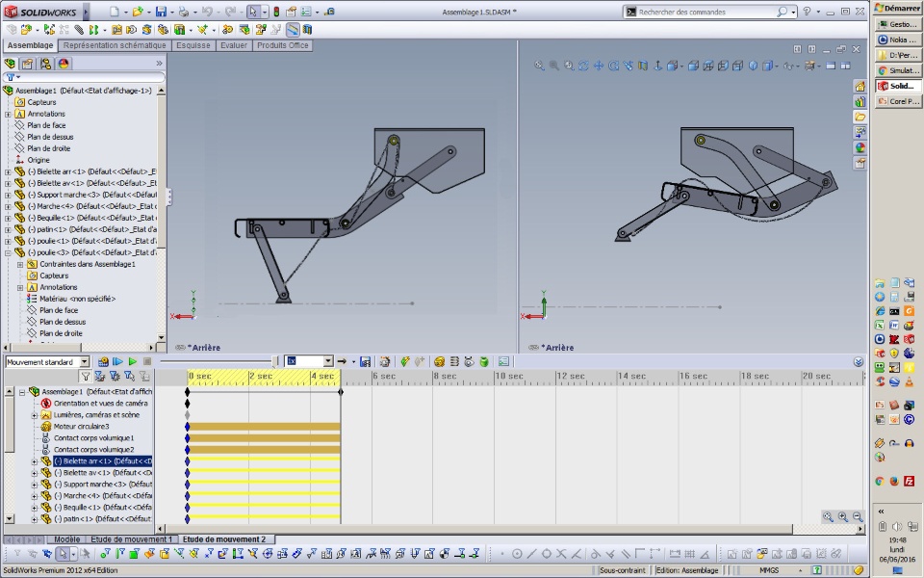Screen dimensions: 924x578
Task: Click Results and Plots icon in motion toolbar
Action: click(x=503, y=361)
